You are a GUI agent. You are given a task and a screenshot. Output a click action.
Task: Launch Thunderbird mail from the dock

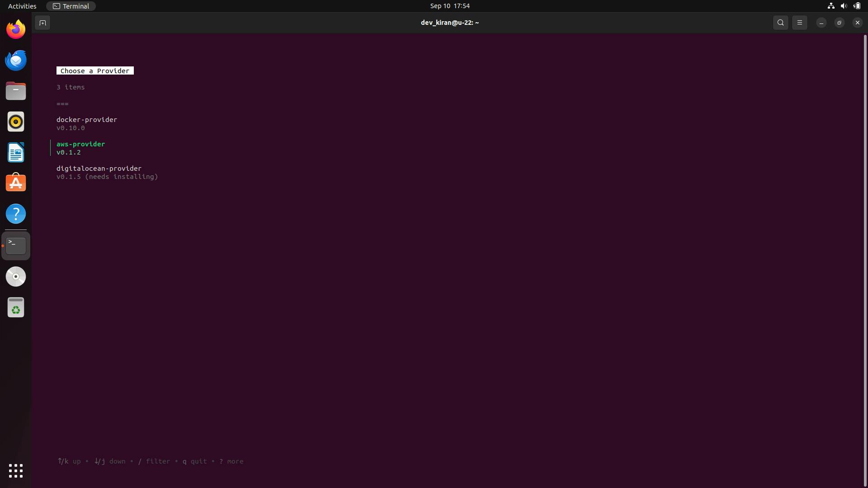point(16,60)
